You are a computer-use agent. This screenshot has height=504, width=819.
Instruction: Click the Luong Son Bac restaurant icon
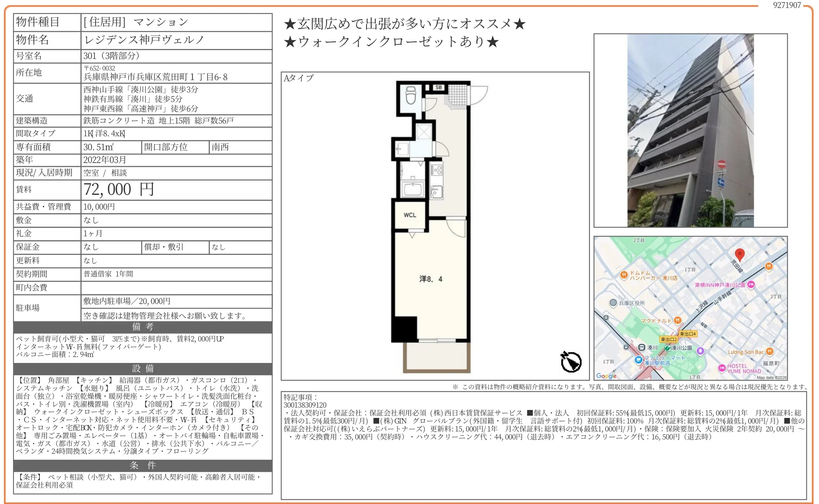[x=770, y=351]
